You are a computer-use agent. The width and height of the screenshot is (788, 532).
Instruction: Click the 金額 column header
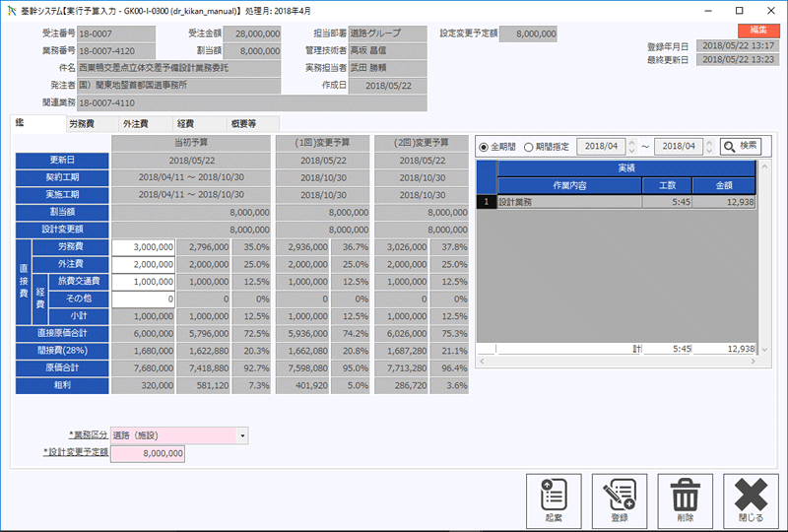click(x=724, y=185)
